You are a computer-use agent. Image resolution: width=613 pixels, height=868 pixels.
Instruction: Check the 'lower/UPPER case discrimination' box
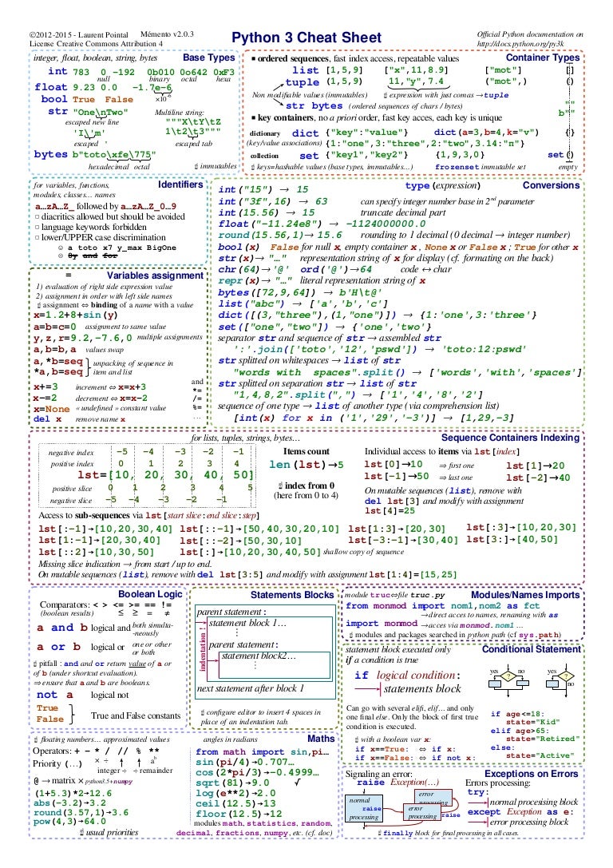coord(37,236)
